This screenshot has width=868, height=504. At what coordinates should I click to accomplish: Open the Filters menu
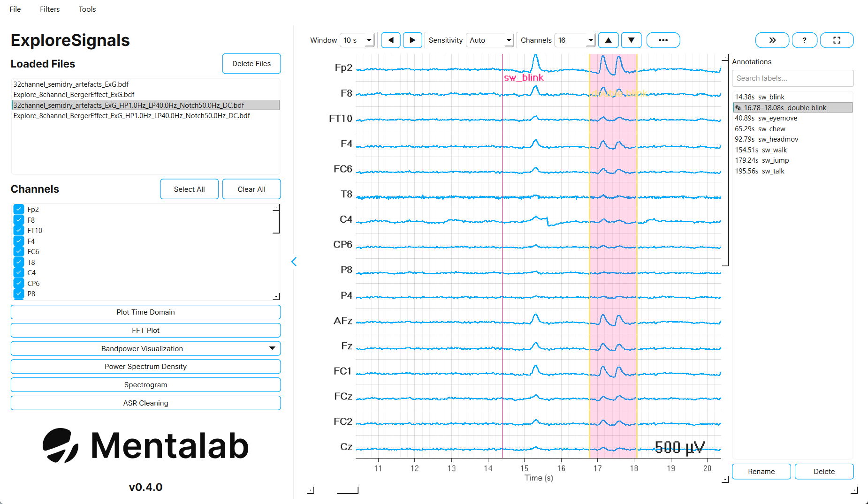click(x=50, y=9)
